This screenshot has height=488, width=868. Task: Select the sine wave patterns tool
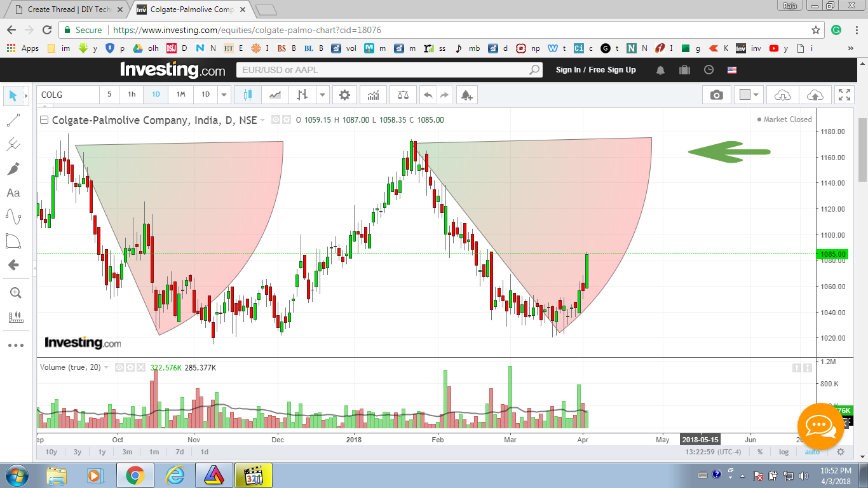(13, 217)
